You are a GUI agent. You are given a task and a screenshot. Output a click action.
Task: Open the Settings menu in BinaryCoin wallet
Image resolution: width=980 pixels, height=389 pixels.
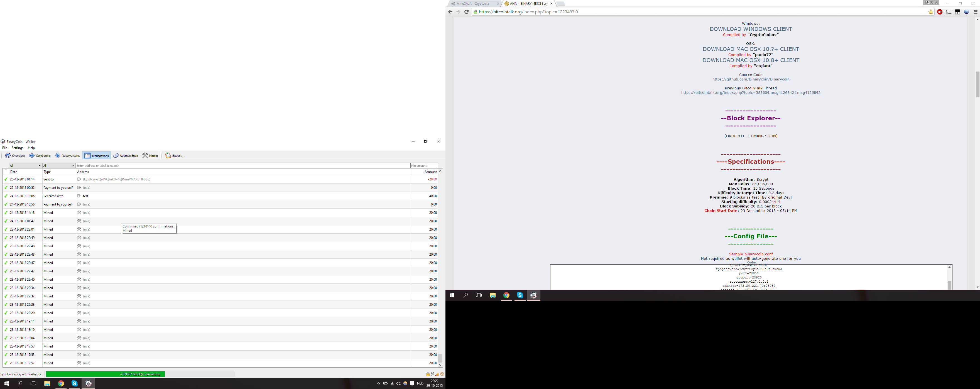(18, 148)
